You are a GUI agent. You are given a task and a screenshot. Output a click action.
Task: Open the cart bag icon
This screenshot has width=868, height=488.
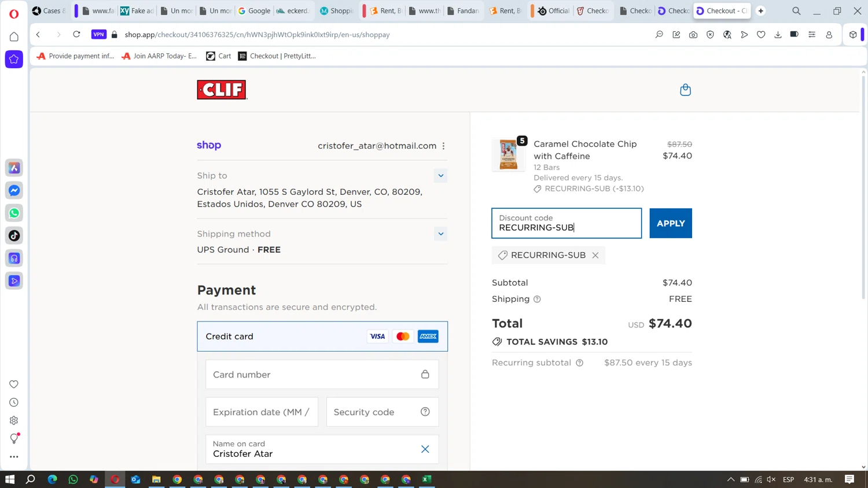tap(685, 90)
